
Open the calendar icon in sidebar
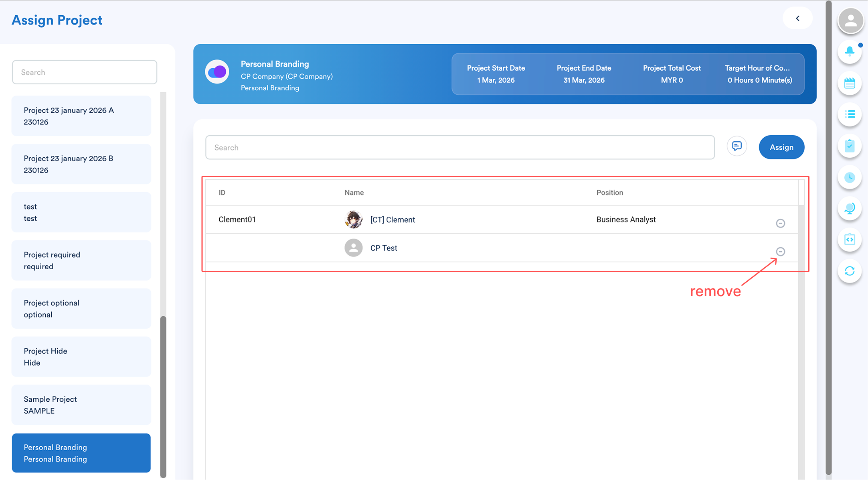pos(850,83)
